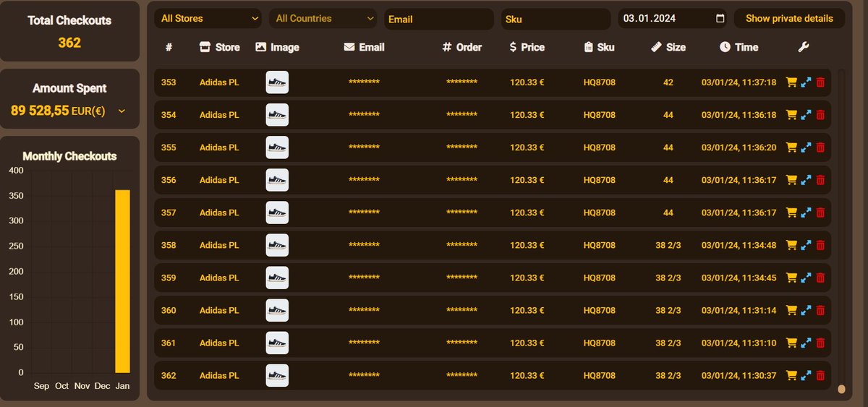The width and height of the screenshot is (868, 407).
Task: Click the 03.01.2024 date field
Action: pos(674,19)
